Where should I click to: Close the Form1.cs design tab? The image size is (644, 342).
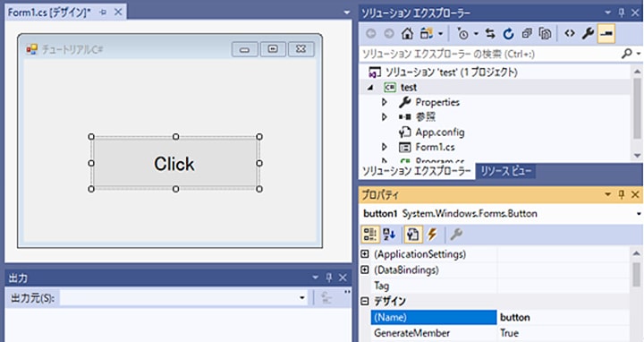coord(118,13)
